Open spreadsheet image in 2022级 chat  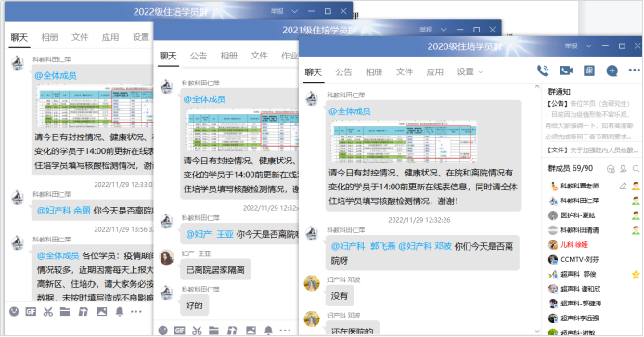pyautogui.click(x=95, y=106)
